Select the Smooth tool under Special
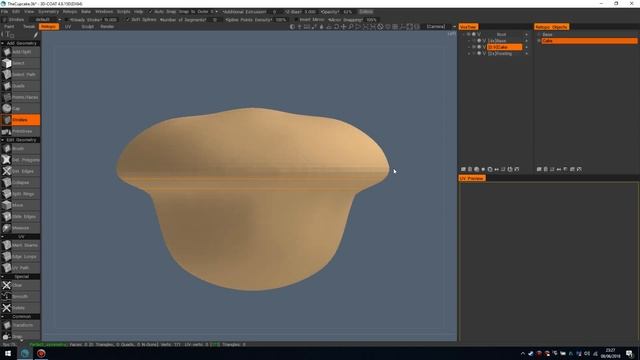The image size is (640, 360). pyautogui.click(x=20, y=296)
